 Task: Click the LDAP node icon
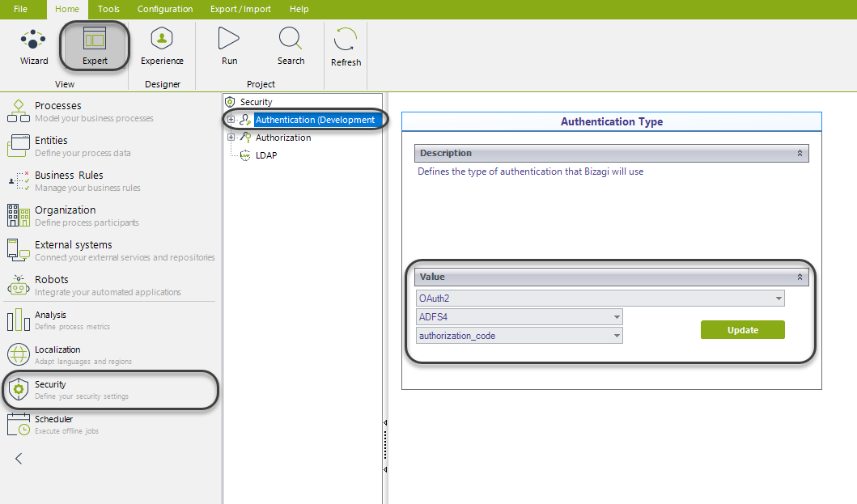pyautogui.click(x=245, y=155)
